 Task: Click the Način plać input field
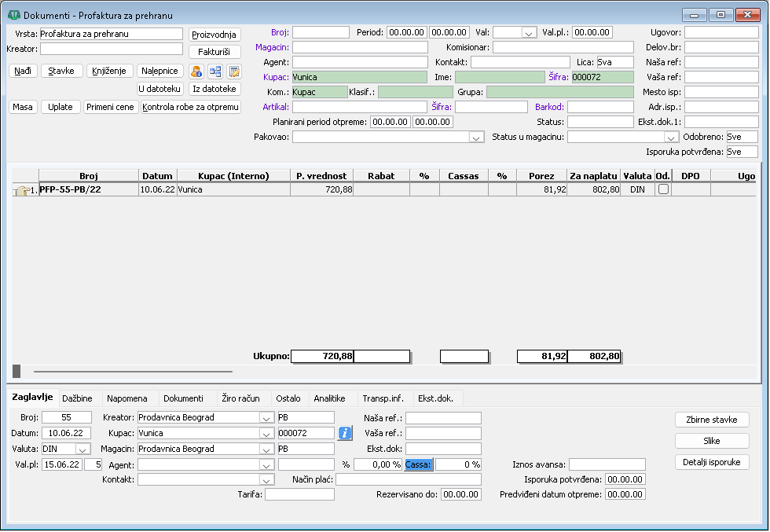(409, 480)
